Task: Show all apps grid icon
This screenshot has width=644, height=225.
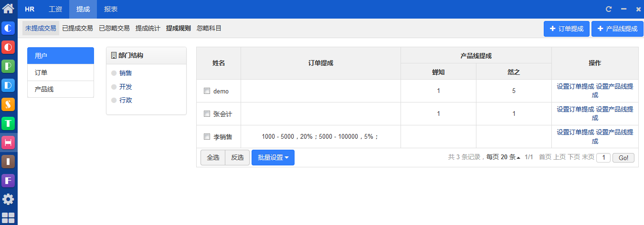Action: click(x=8, y=217)
